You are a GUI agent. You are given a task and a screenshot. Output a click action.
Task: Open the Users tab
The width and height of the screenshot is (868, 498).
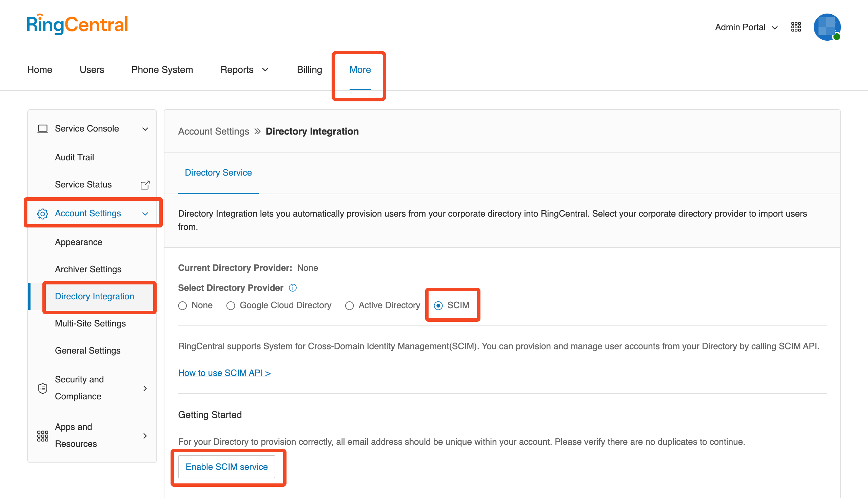coord(92,70)
